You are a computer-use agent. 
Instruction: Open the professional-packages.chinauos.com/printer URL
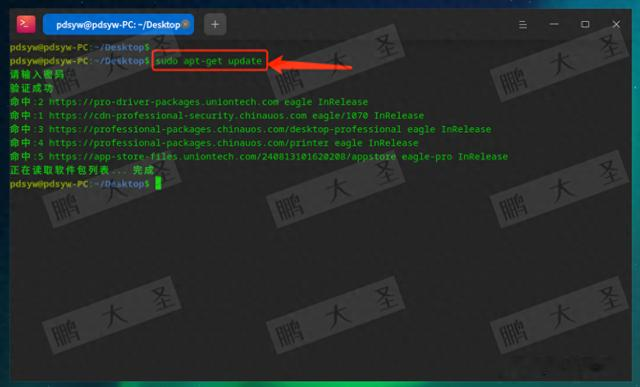(x=189, y=143)
